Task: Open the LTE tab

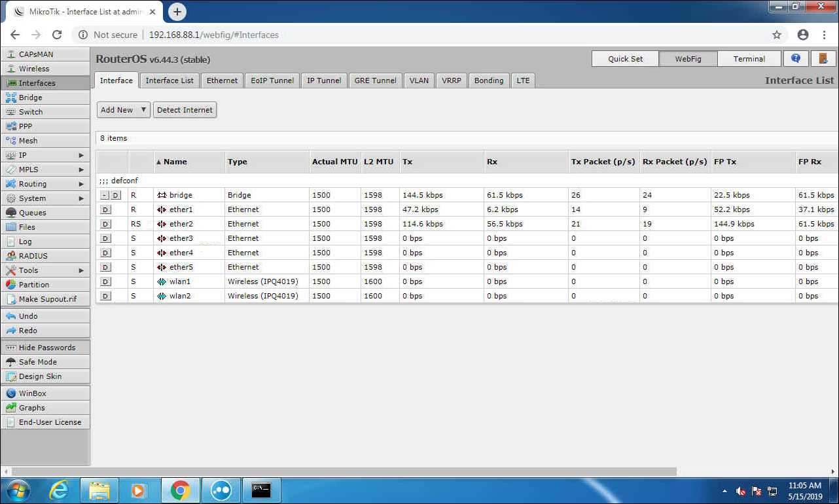Action: 523,81
